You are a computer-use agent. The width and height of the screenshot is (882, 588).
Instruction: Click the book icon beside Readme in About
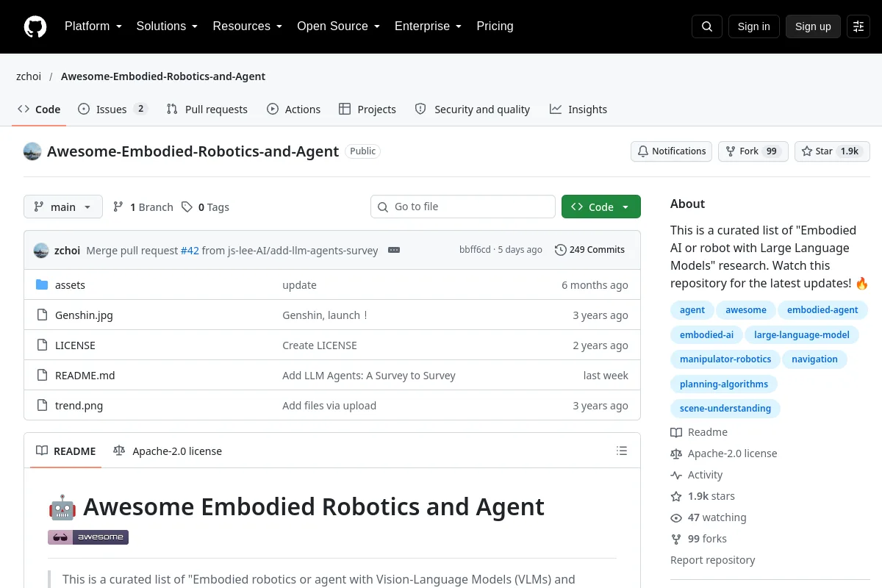click(x=676, y=432)
